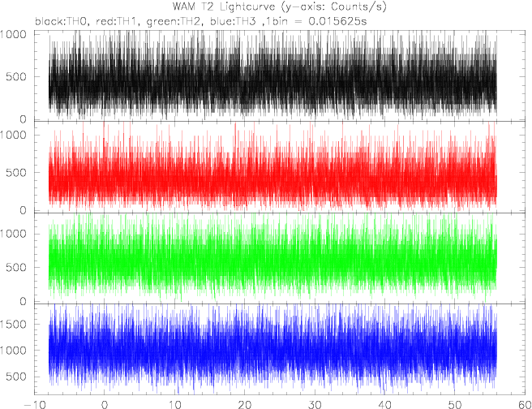Click x-axis label '40'
This screenshot has height=409, width=532.
[x=385, y=404]
